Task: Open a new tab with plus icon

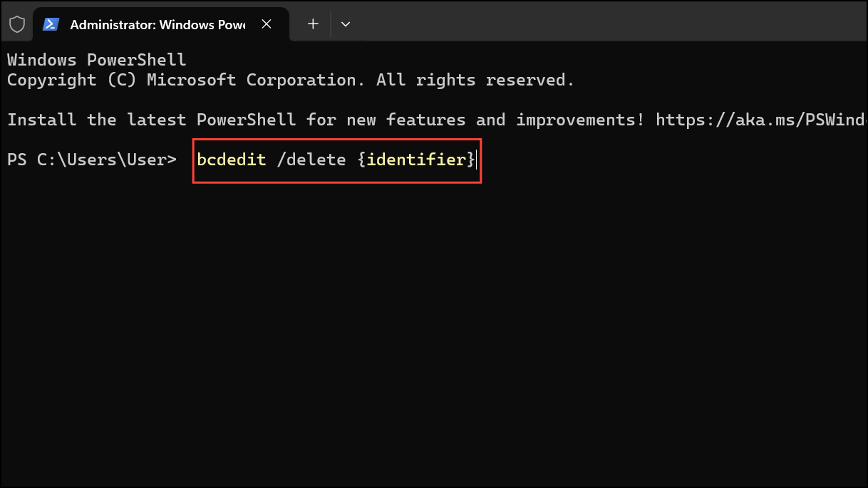Action: 313,24
